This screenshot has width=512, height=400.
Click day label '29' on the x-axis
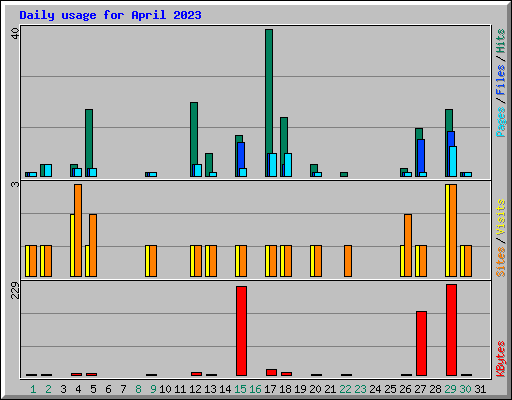(450, 389)
